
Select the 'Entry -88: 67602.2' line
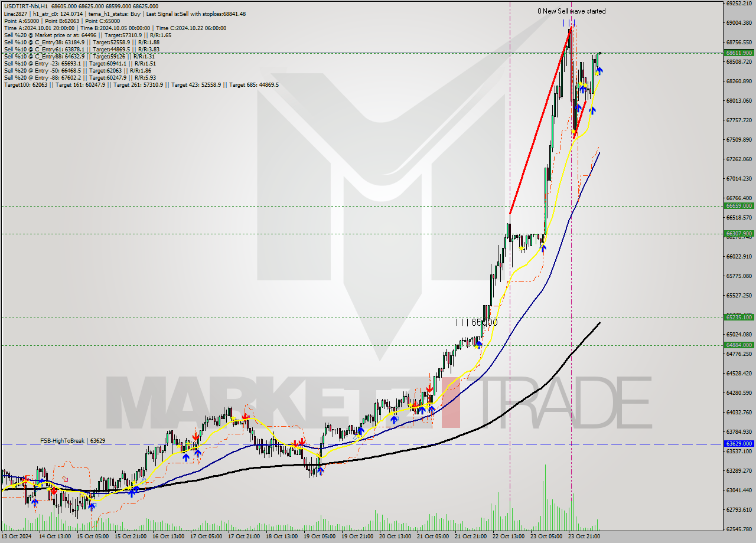[x=80, y=77]
